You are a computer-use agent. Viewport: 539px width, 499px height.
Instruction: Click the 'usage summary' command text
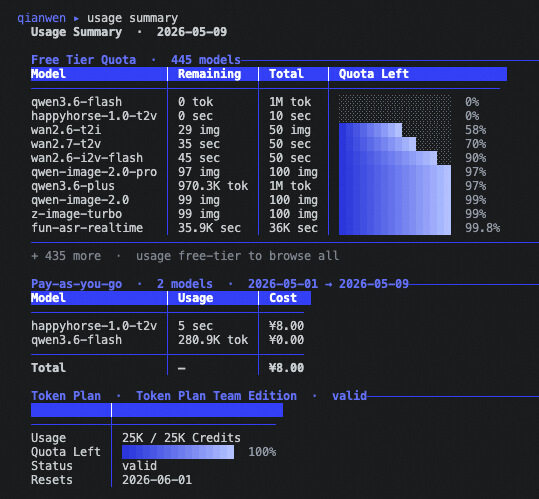[x=132, y=18]
